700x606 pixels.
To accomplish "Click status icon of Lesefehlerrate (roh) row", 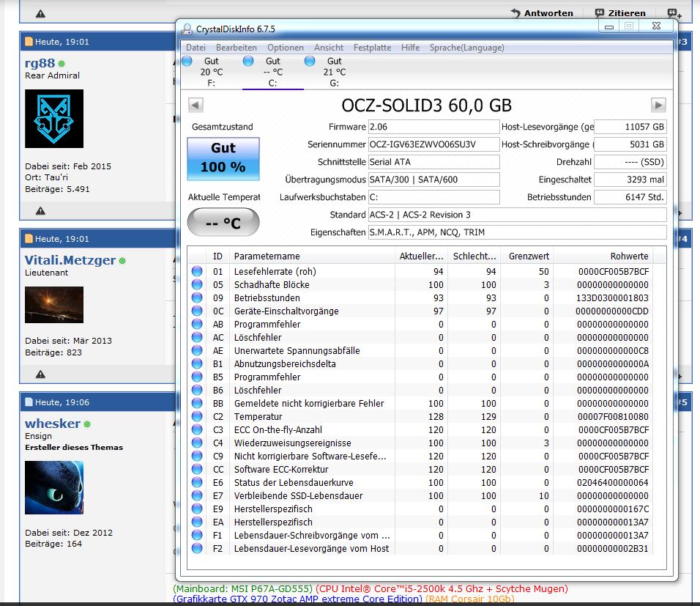I will (197, 271).
